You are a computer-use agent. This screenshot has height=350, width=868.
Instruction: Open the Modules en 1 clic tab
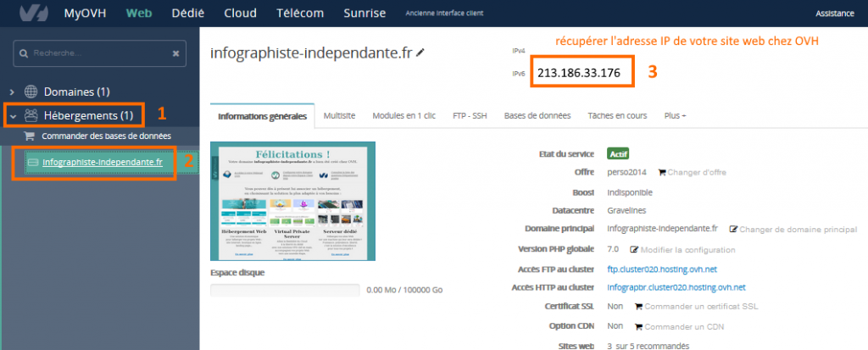click(x=404, y=116)
